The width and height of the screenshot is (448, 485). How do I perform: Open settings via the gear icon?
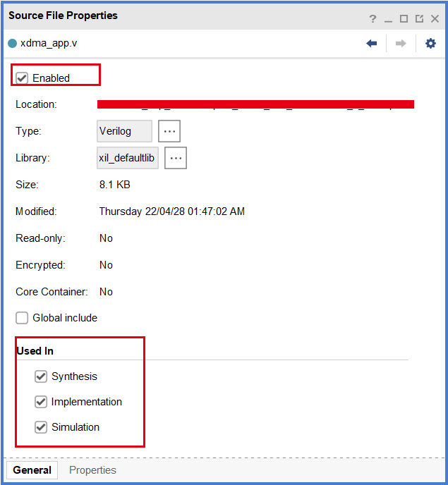pyautogui.click(x=430, y=44)
